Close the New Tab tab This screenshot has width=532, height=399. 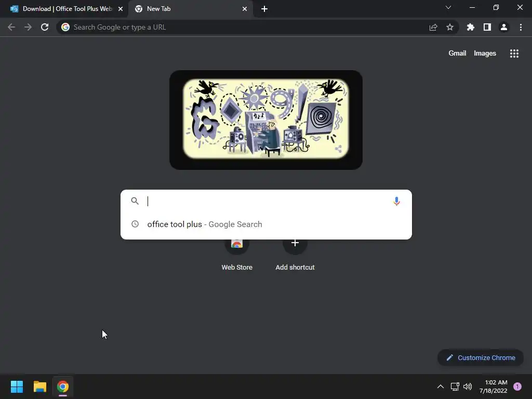coord(245,9)
